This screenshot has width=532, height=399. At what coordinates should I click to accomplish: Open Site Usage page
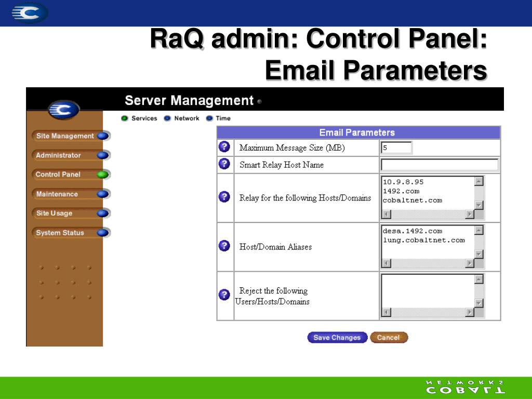tap(71, 213)
